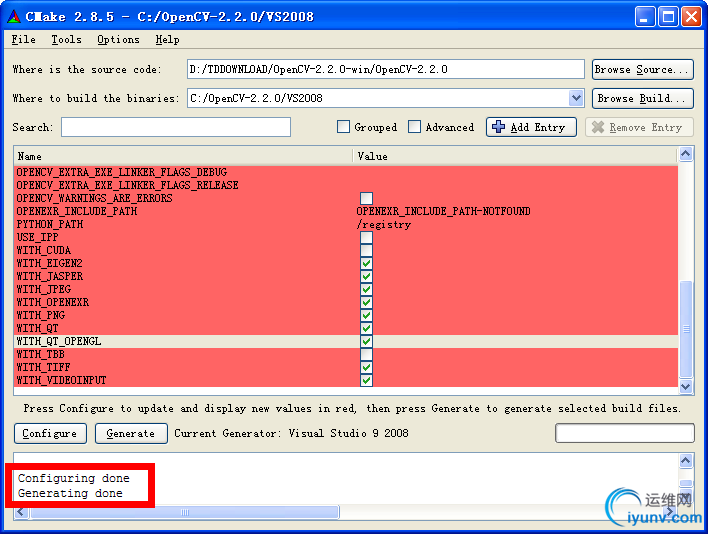The height and width of the screenshot is (534, 708).
Task: Open the Options menu
Action: [x=118, y=40]
